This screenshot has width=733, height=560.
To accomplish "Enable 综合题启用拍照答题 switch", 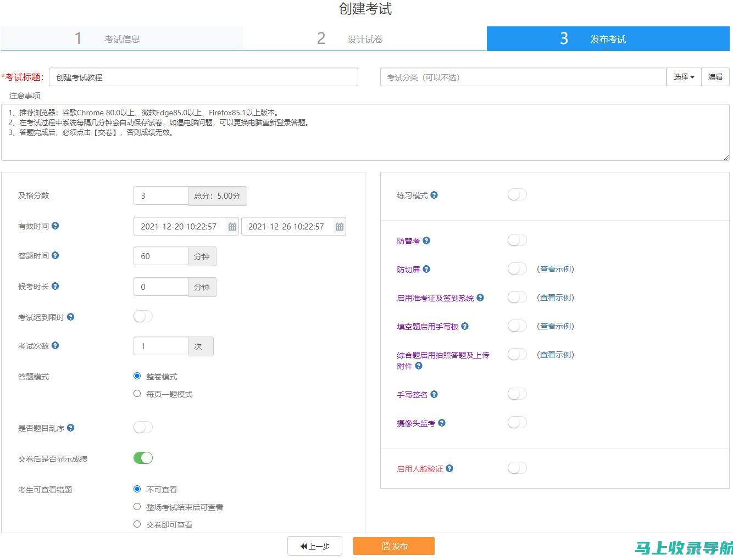I will tap(517, 354).
